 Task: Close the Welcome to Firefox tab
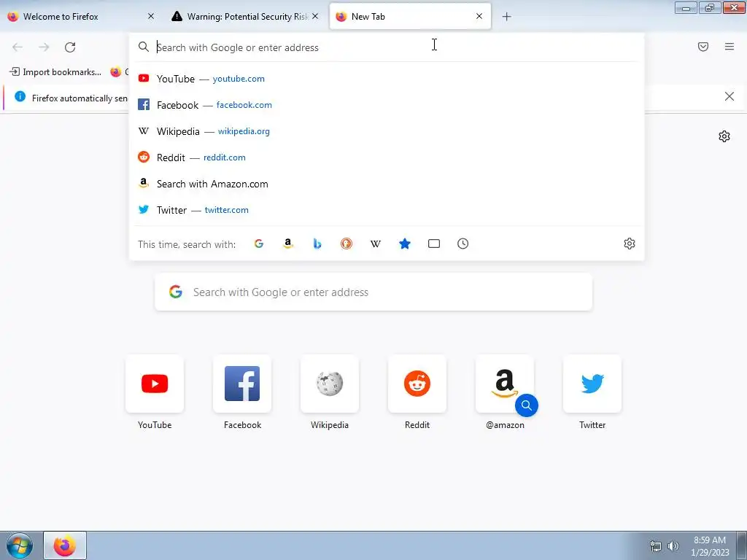(x=151, y=16)
